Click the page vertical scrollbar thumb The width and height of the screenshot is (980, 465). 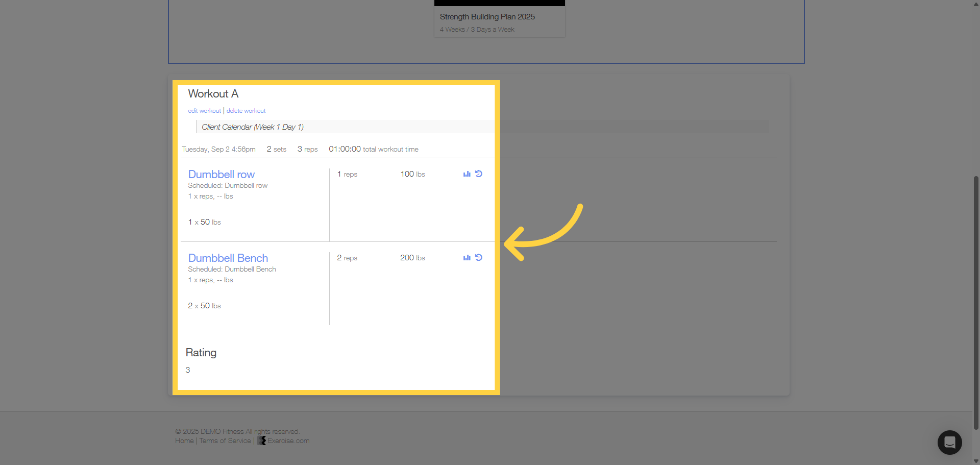tap(976, 303)
